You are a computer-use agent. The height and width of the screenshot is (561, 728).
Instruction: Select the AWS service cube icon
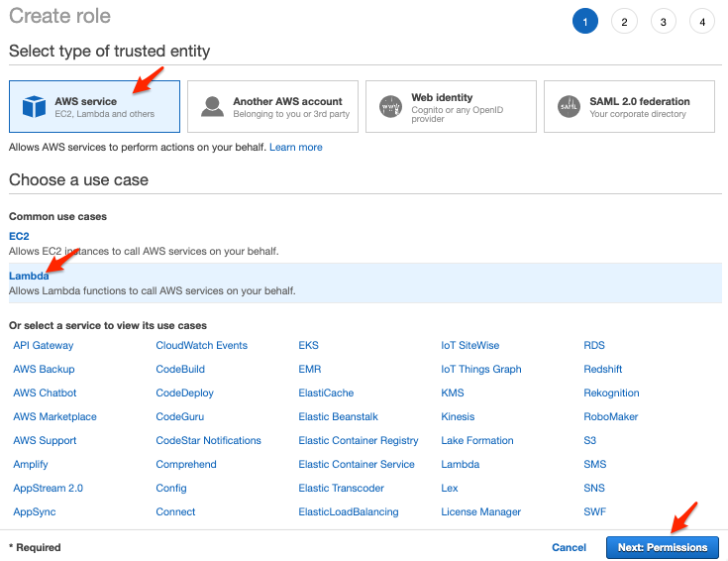[x=34, y=106]
